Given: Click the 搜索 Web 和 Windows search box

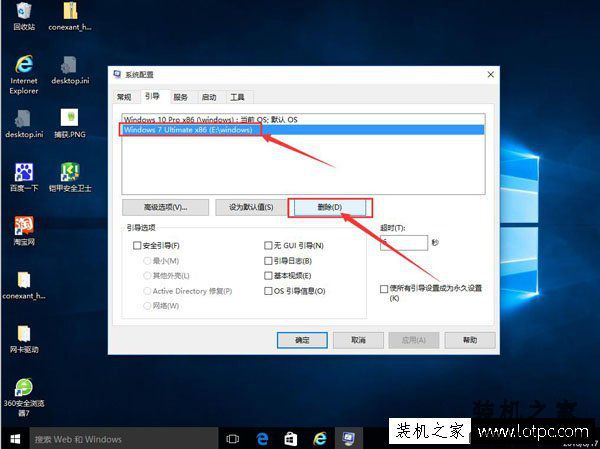Looking at the screenshot, I should tap(124, 439).
